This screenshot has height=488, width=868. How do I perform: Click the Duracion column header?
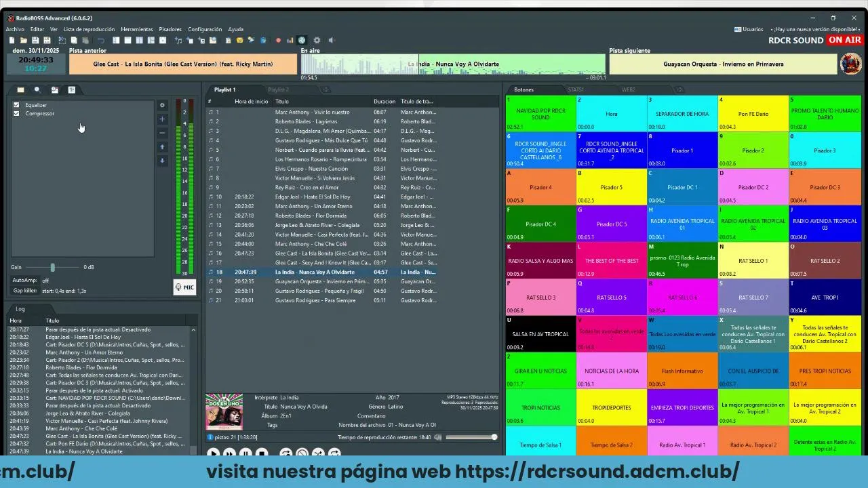coord(384,101)
